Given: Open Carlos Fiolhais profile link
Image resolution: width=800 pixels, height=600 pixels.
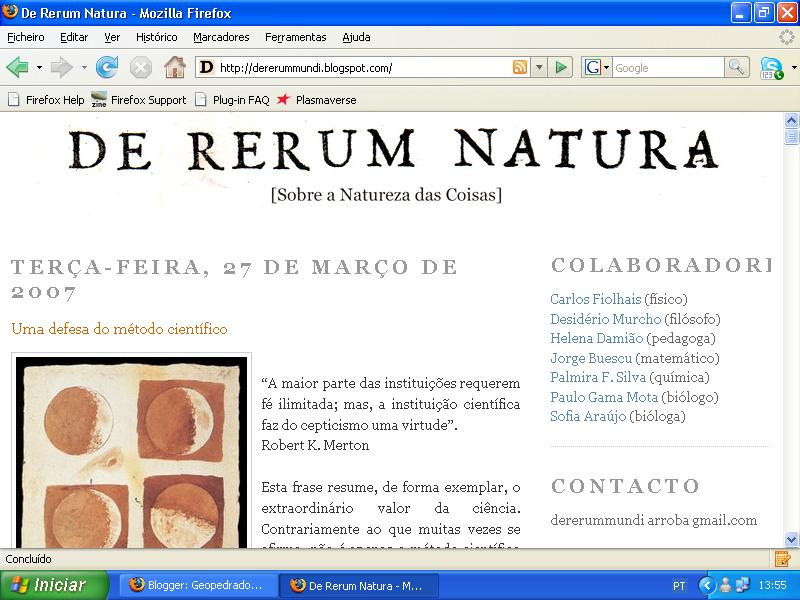Looking at the screenshot, I should point(595,299).
